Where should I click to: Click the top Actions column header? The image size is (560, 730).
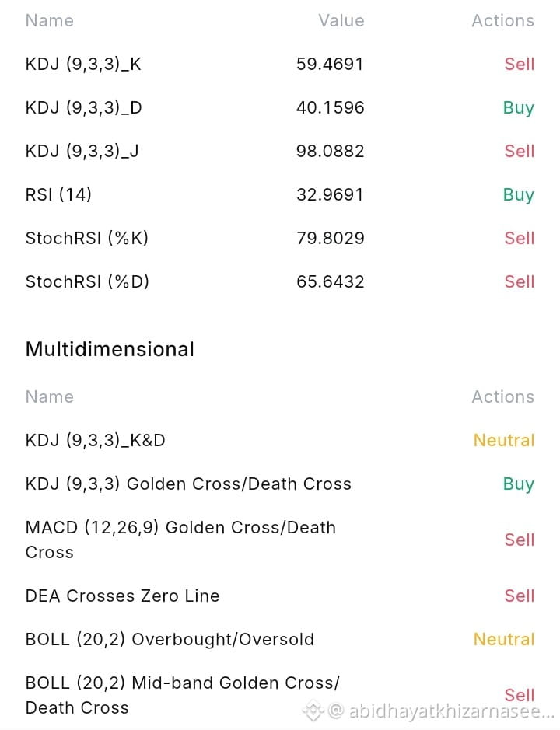502,20
